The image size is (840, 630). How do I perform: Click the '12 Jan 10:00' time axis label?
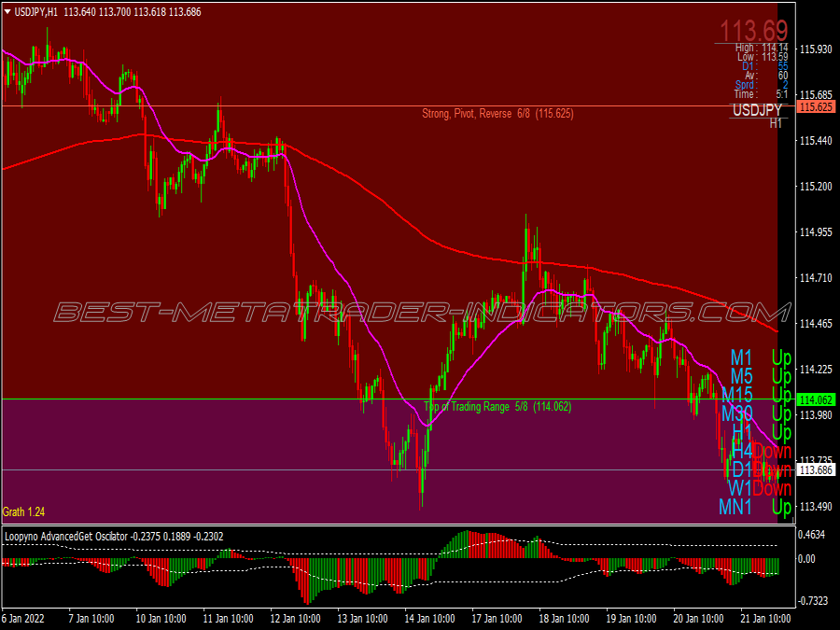pyautogui.click(x=295, y=619)
